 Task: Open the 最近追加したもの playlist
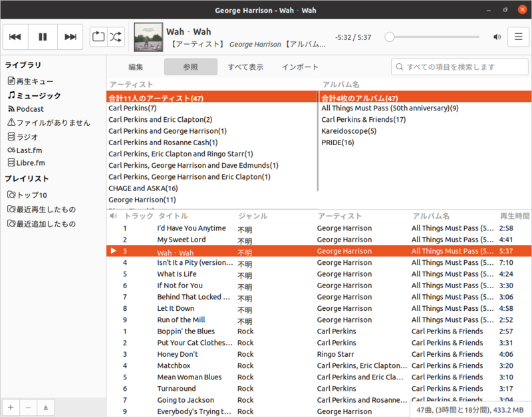click(42, 224)
